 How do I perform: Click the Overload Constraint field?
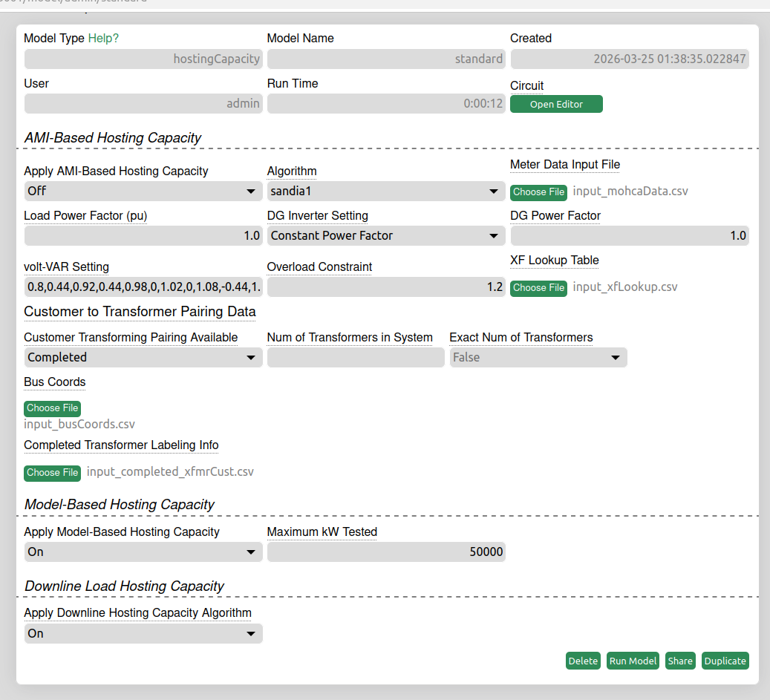tap(386, 287)
